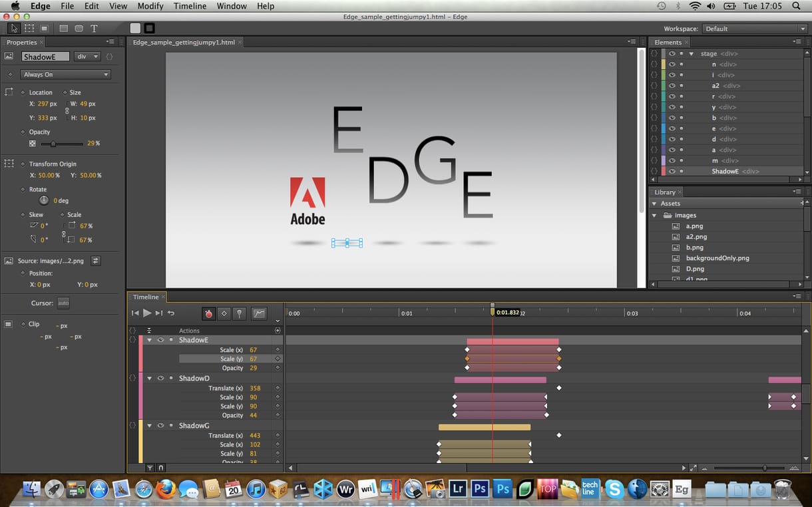Select the Transform tool in toolbar
This screenshot has width=812, height=507.
click(x=29, y=29)
